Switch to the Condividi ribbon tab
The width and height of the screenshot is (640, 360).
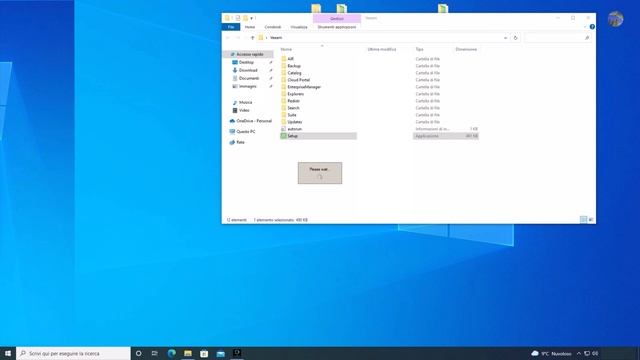point(273,27)
